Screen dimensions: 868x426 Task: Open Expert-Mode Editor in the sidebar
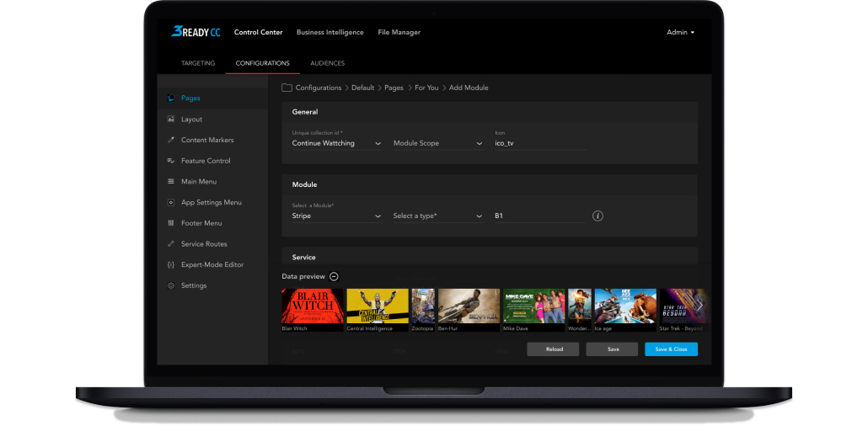coord(212,264)
